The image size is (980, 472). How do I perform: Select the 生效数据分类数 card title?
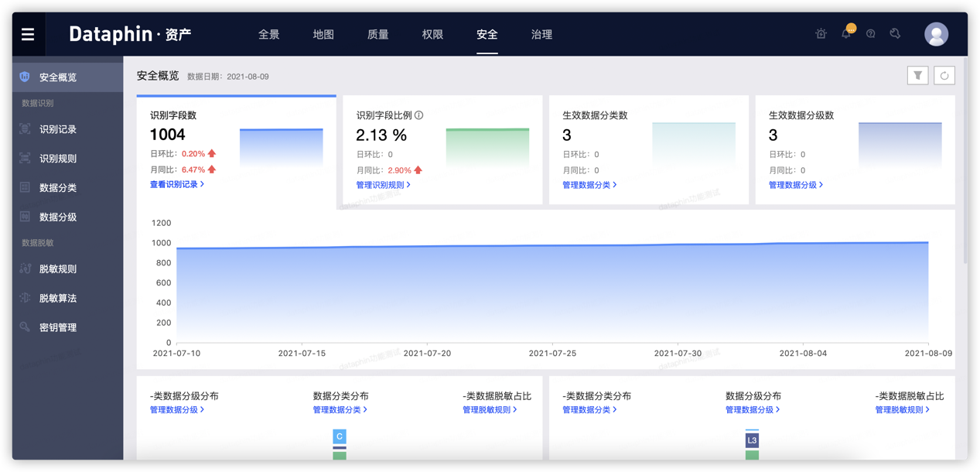click(x=595, y=115)
